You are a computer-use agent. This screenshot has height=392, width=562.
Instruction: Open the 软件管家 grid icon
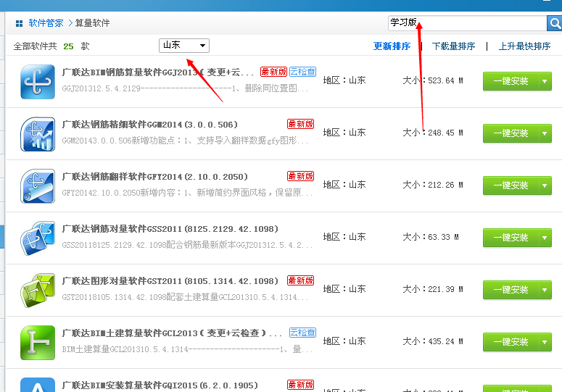(x=19, y=24)
